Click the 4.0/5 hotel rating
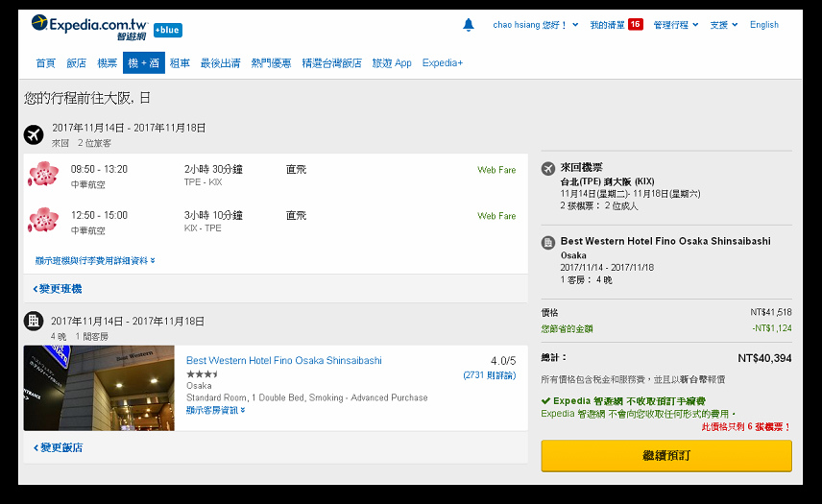 click(x=503, y=361)
